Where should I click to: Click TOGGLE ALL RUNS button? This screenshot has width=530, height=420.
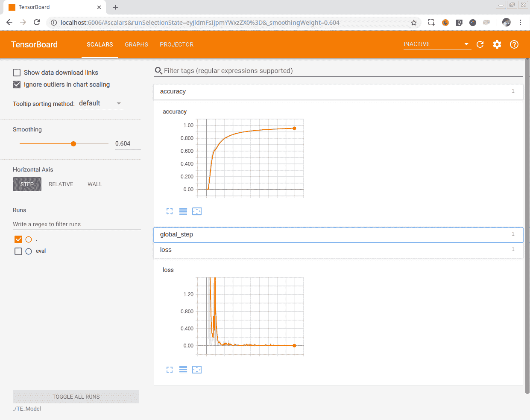pyautogui.click(x=76, y=397)
